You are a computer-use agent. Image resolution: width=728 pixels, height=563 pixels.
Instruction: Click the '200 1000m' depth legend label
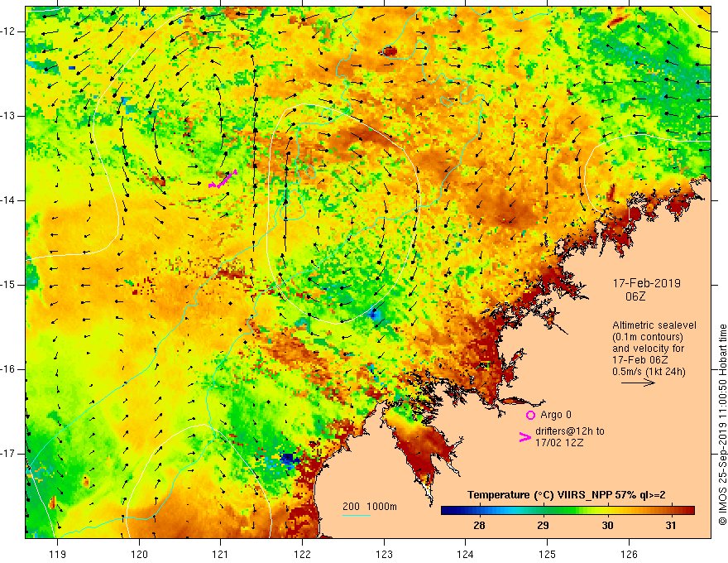click(370, 507)
